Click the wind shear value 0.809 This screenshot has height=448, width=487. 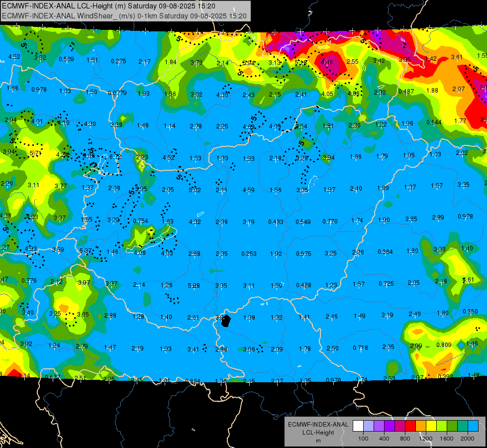pyautogui.click(x=444, y=345)
